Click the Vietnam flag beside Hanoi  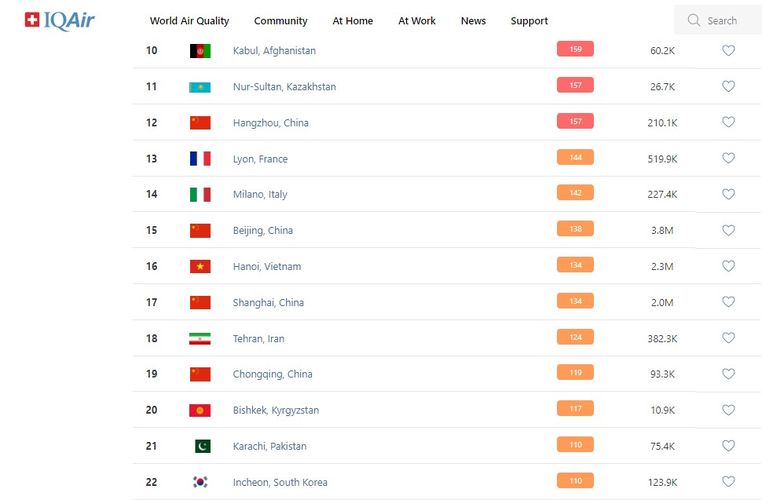click(x=200, y=267)
